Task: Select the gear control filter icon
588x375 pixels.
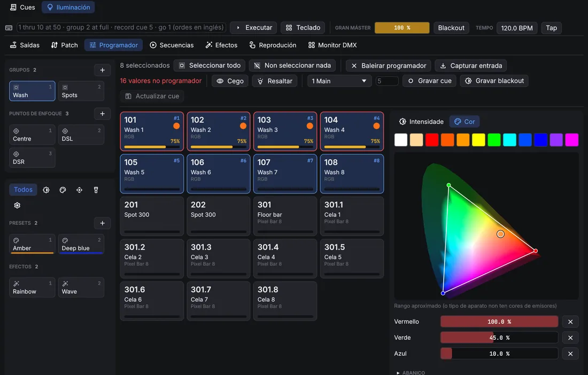Action: 17,205
